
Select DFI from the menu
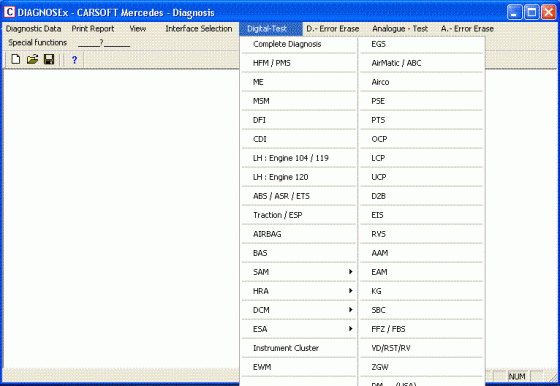click(x=299, y=120)
